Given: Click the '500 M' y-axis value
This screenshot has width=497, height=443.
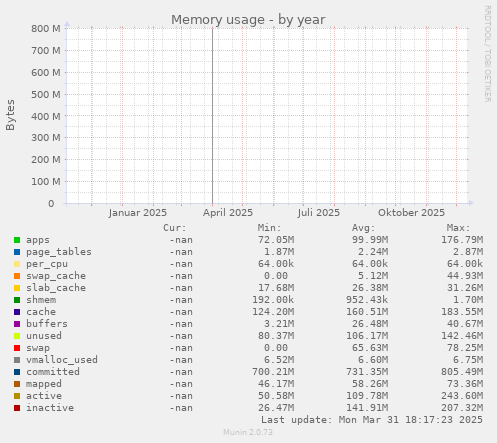Looking at the screenshot, I should (x=46, y=95).
